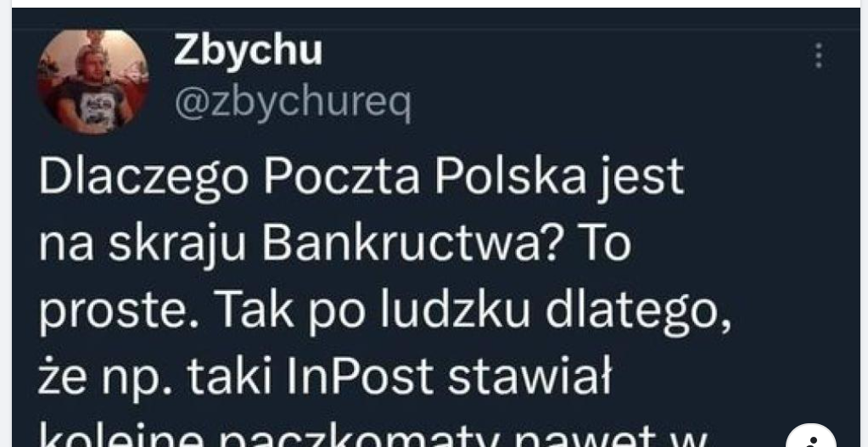Click the word Dlaczego in the tweet

[x=143, y=178]
